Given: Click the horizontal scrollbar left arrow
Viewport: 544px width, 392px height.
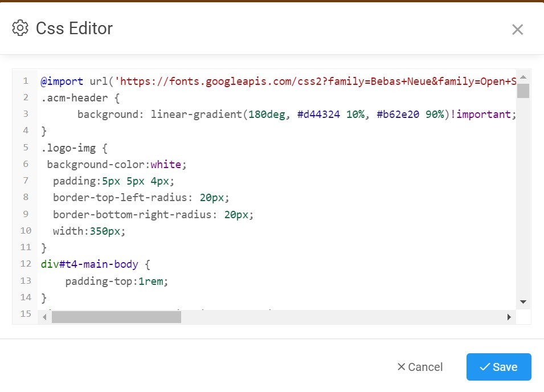Looking at the screenshot, I should pyautogui.click(x=44, y=317).
